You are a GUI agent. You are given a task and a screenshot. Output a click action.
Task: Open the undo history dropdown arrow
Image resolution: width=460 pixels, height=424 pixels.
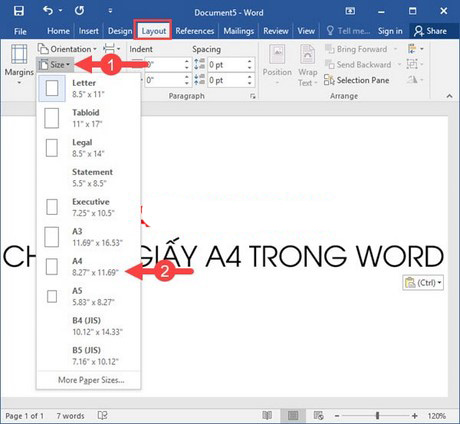coord(60,11)
